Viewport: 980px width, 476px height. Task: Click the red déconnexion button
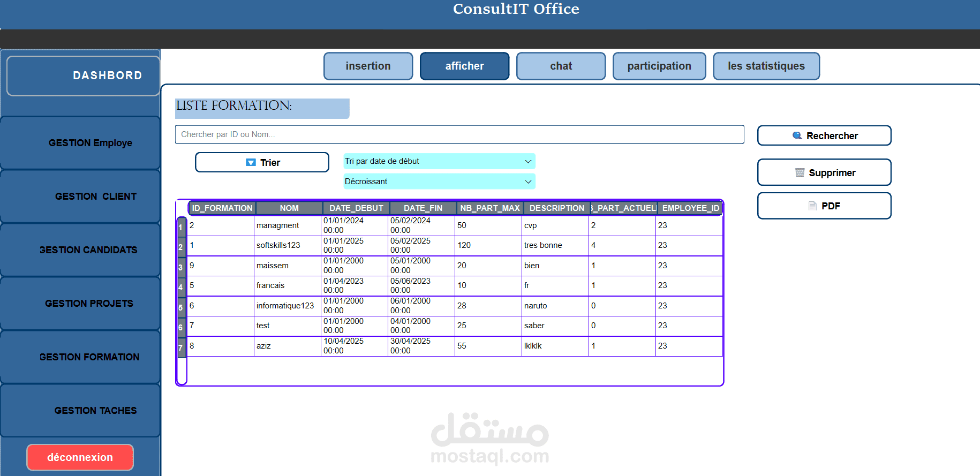80,457
